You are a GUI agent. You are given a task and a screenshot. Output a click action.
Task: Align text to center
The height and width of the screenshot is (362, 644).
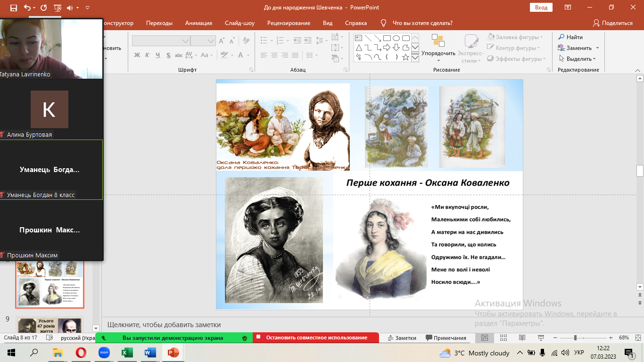point(274,55)
